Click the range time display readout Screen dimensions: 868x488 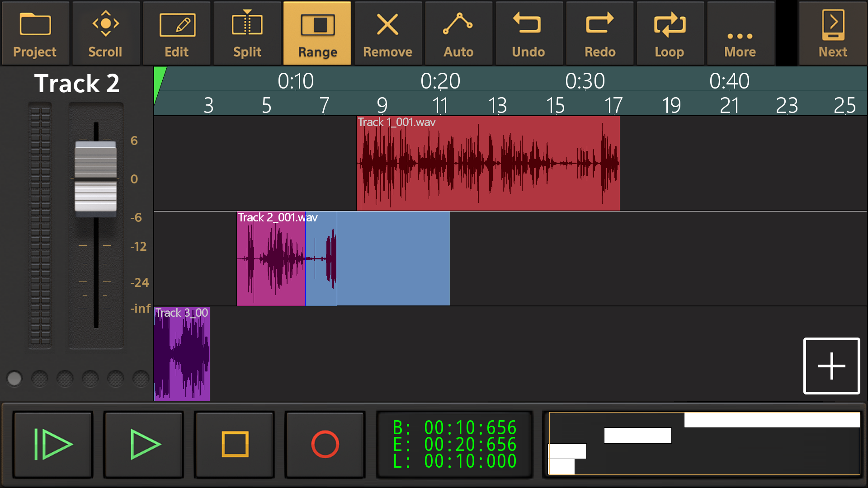coord(454,445)
